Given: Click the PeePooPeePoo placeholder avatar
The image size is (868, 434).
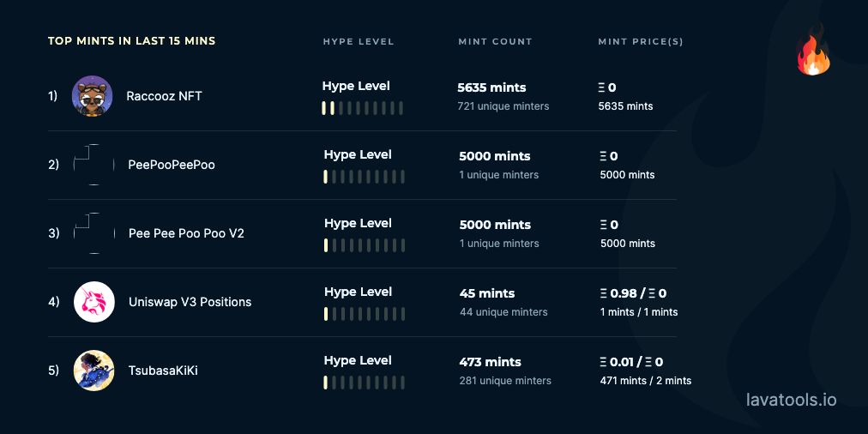Looking at the screenshot, I should pyautogui.click(x=94, y=165).
